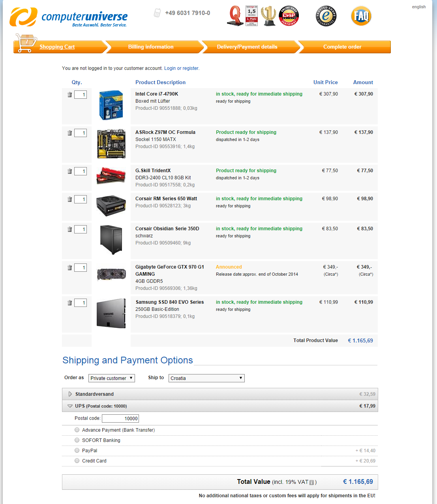Image resolution: width=437 pixels, height=504 pixels.
Task: Remove ASRock Z97M OC Formula with trash icon
Action: (x=70, y=133)
